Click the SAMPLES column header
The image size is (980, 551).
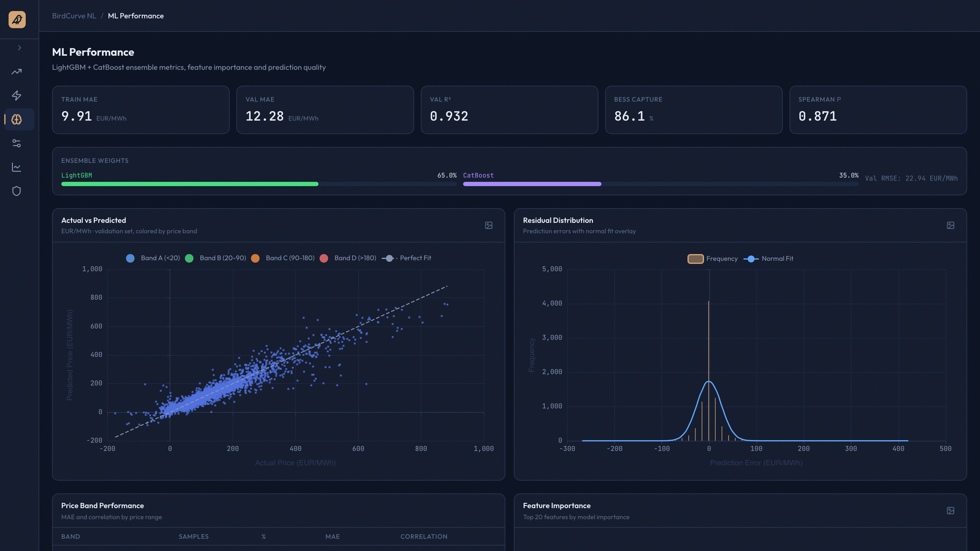pos(194,537)
